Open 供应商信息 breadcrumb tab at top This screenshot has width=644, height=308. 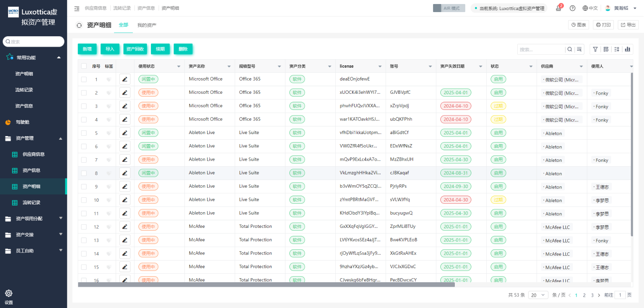tap(95, 8)
